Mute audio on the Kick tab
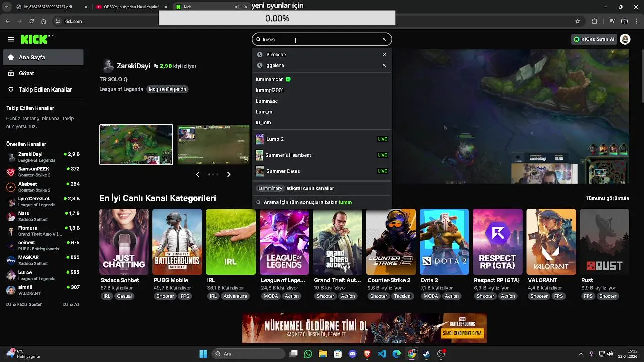Screen dimensions: 644x362 [x=237, y=7]
